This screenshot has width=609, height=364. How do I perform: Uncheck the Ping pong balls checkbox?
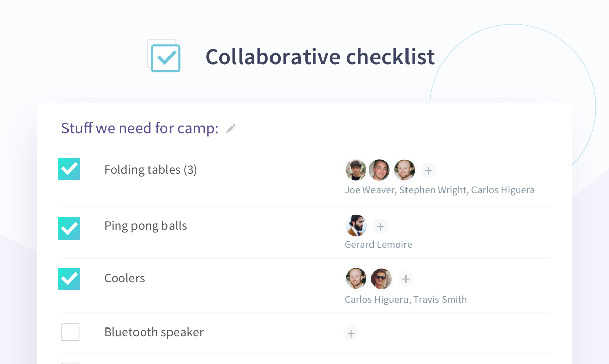[x=69, y=229]
